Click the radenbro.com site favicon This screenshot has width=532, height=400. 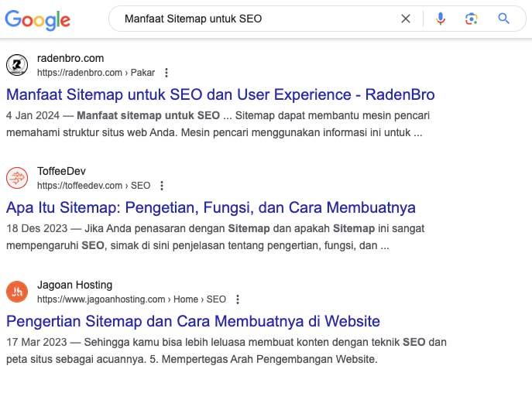point(17,65)
